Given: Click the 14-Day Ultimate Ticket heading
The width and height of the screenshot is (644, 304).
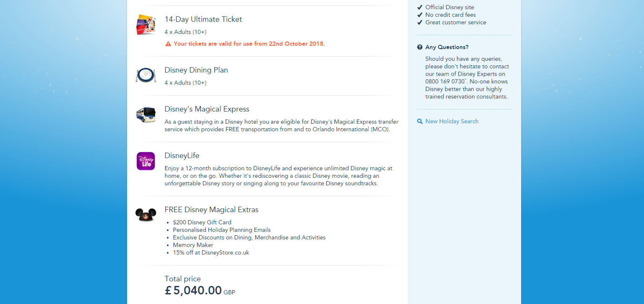Looking at the screenshot, I should point(203,19).
